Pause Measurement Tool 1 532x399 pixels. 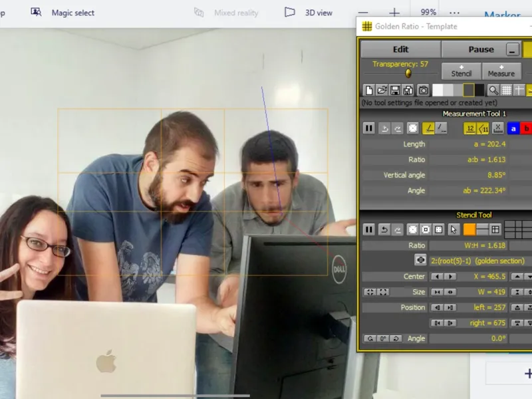(x=369, y=128)
